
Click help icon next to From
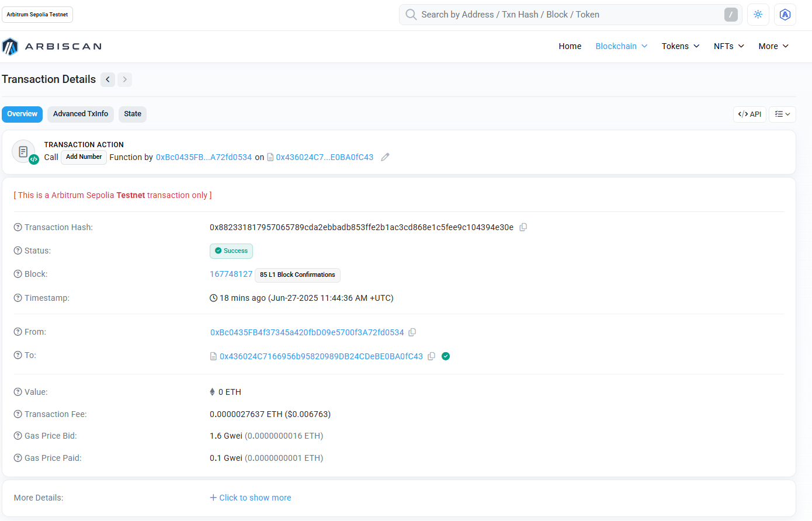(18, 332)
